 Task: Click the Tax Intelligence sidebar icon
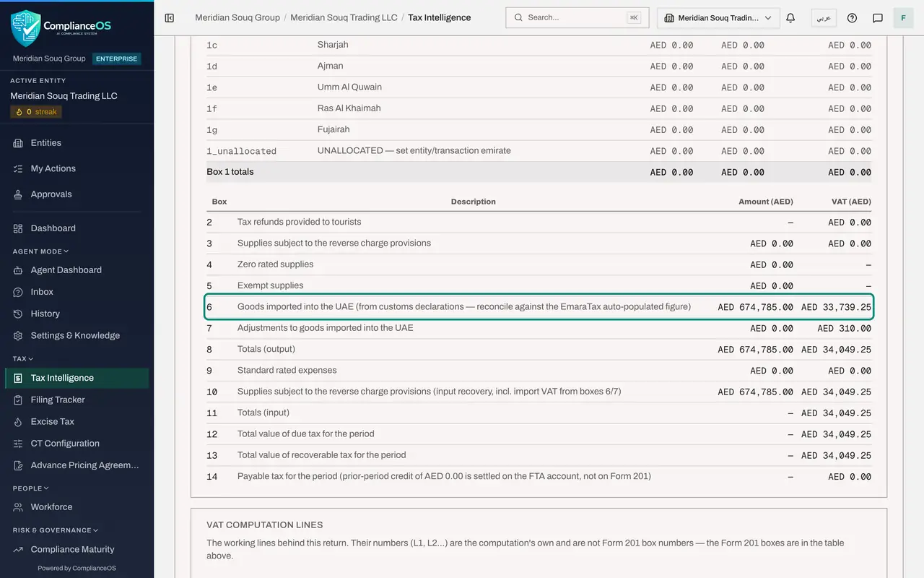[x=18, y=378]
